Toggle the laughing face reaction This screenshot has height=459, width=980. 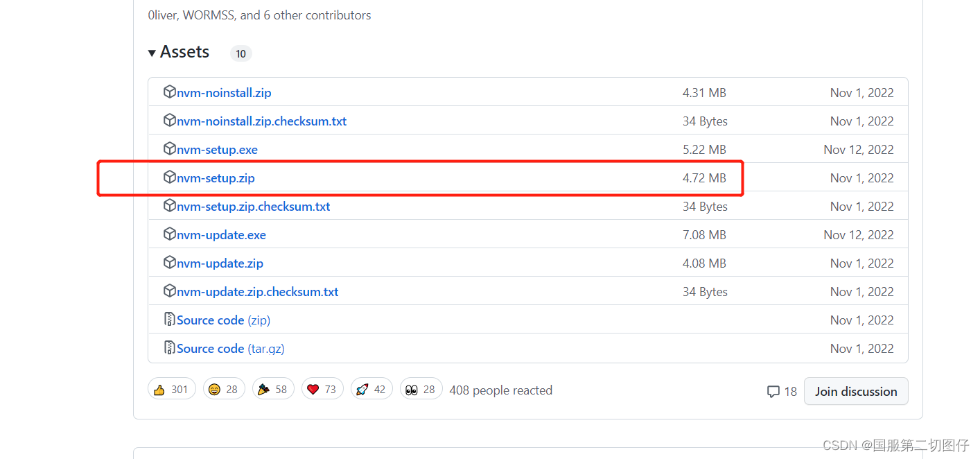click(x=222, y=389)
